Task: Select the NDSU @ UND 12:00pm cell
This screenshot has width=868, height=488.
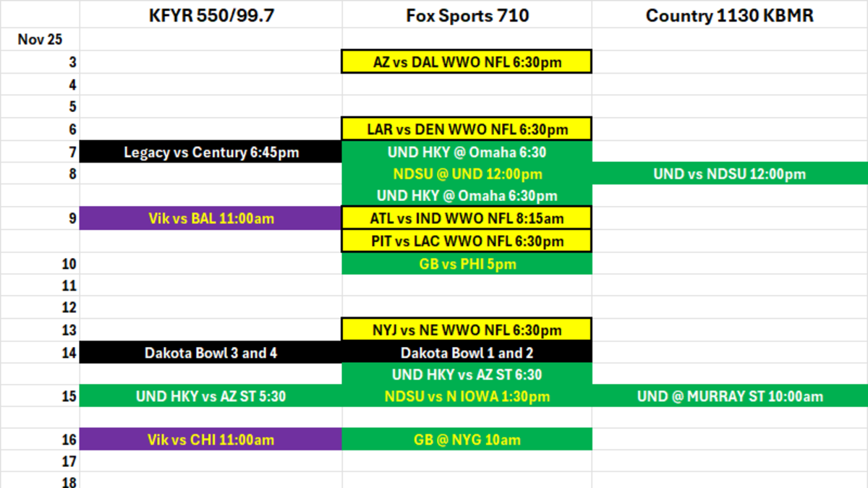Action: coord(467,174)
